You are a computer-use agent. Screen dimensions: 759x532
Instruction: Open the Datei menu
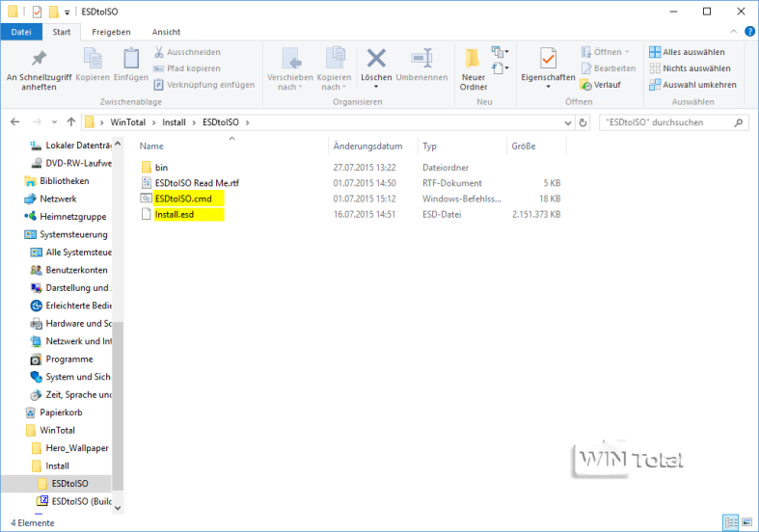(21, 32)
